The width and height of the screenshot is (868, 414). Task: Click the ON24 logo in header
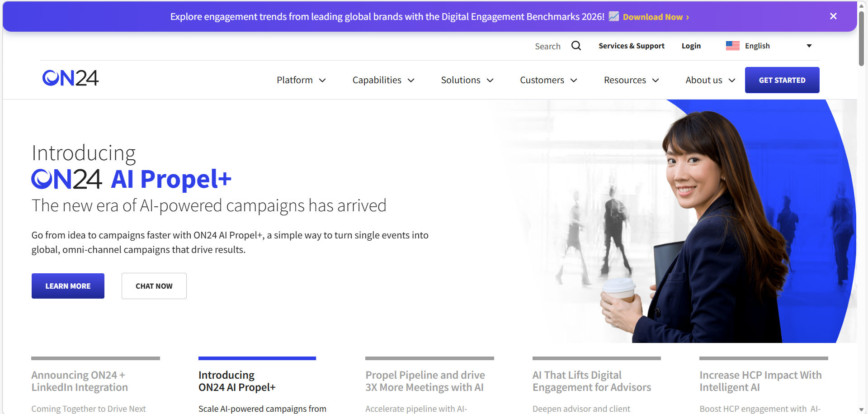coord(71,78)
